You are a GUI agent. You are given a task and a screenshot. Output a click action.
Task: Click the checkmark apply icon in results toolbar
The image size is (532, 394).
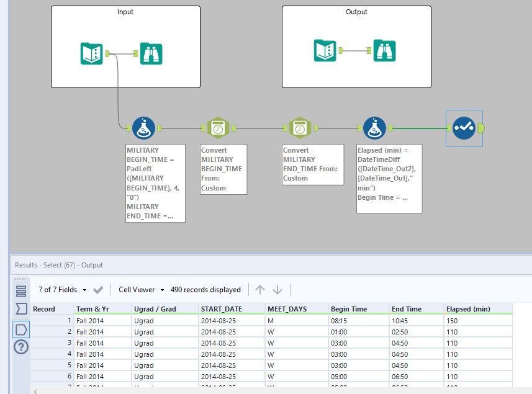98,290
